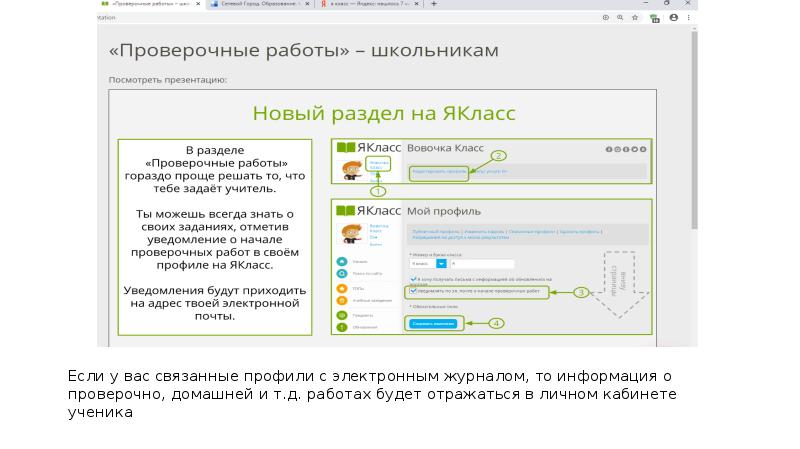This screenshot has width=800, height=449.
Task: Switch to the Сетевой Город. Образование tab
Action: pos(260,4)
